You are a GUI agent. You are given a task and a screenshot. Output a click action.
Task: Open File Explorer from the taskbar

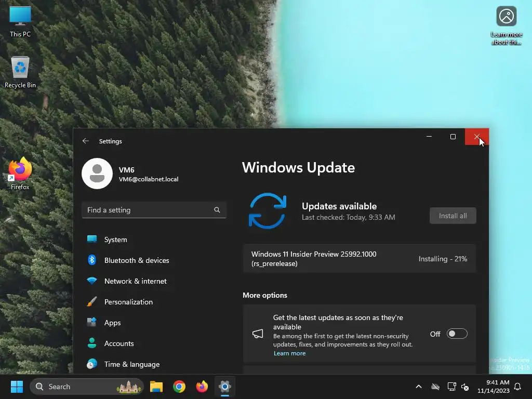(x=156, y=387)
